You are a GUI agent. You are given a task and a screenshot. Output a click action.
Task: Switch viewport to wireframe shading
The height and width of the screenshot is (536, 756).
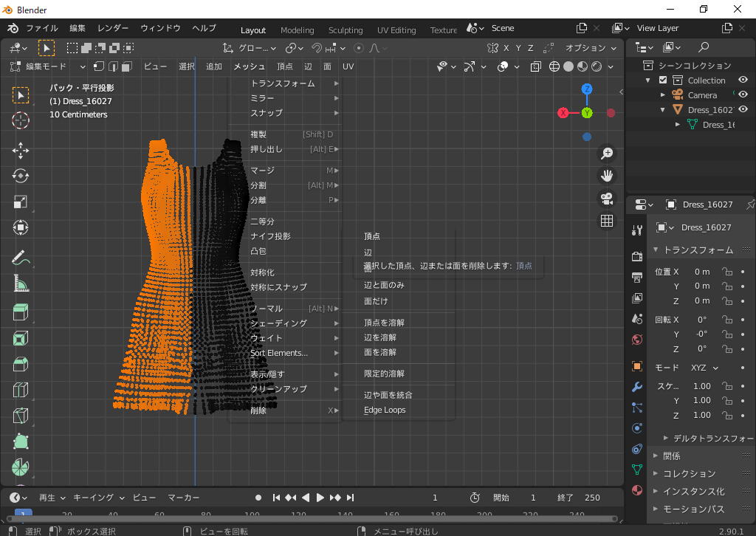pyautogui.click(x=554, y=66)
